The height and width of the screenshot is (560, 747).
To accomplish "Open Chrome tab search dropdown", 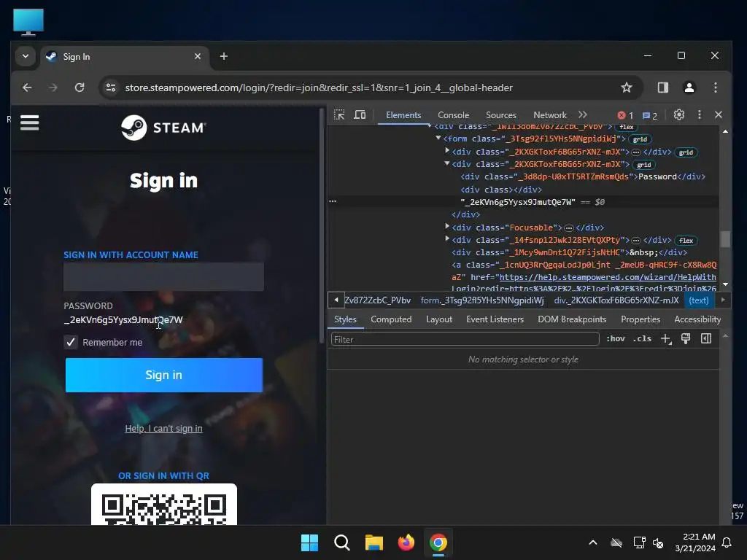I will pos(26,56).
